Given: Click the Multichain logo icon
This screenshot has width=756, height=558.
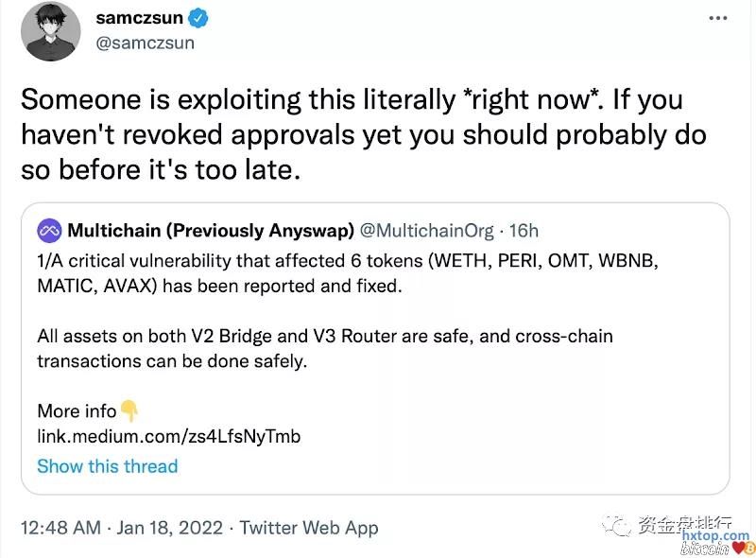Looking at the screenshot, I should coord(49,230).
